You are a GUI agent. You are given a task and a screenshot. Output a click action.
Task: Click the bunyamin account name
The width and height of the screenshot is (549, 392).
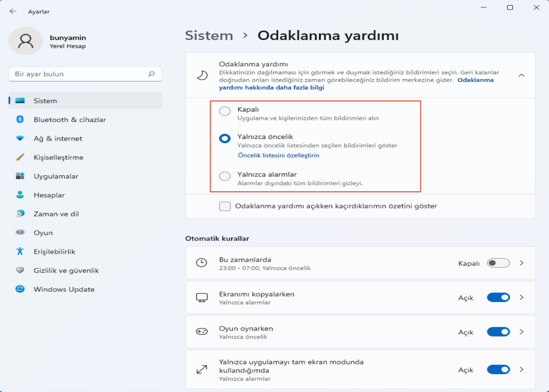pyautogui.click(x=68, y=38)
